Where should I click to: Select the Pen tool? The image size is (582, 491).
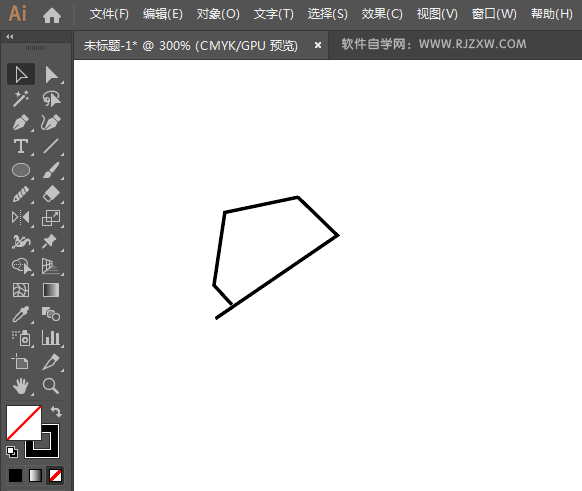pyautogui.click(x=21, y=122)
